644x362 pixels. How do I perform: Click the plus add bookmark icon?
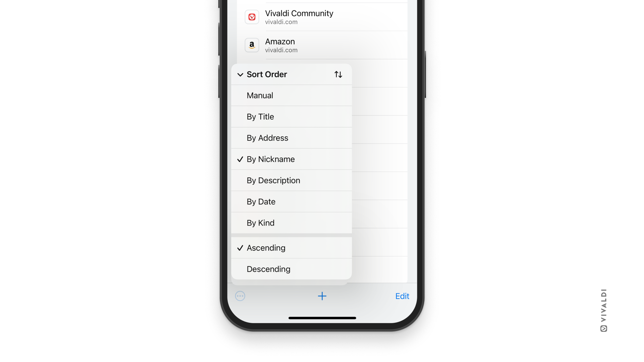322,296
